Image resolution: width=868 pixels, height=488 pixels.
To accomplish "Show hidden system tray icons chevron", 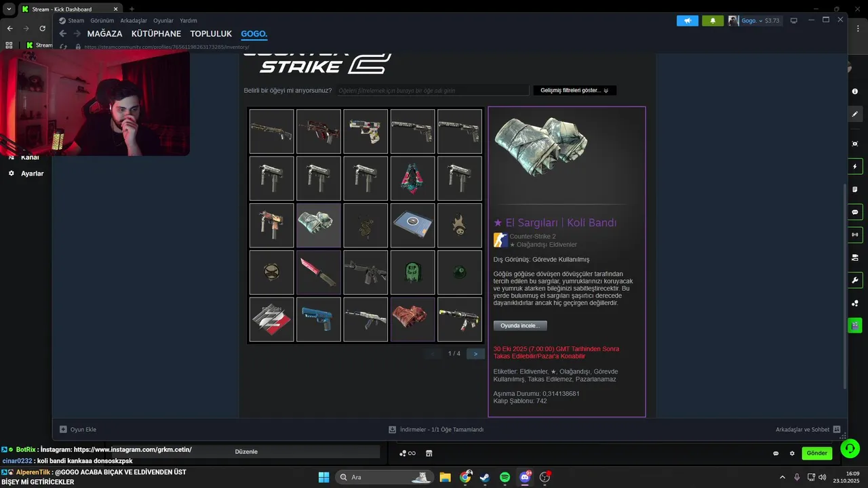I will [x=782, y=477].
